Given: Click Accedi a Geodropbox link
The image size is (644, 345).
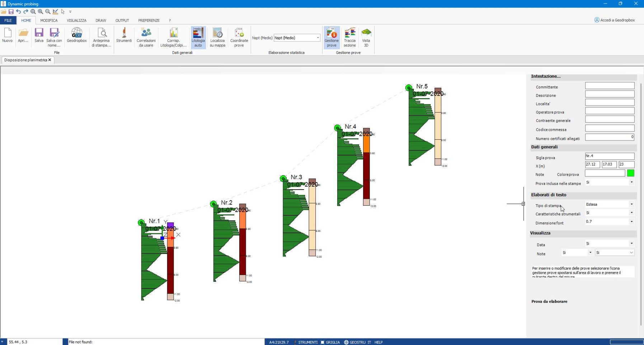Looking at the screenshot, I should [614, 20].
